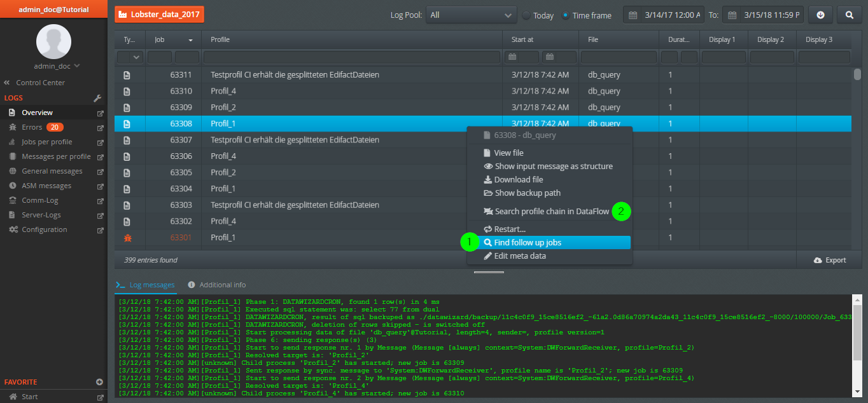Click the To date field 3/15/18

click(x=763, y=15)
